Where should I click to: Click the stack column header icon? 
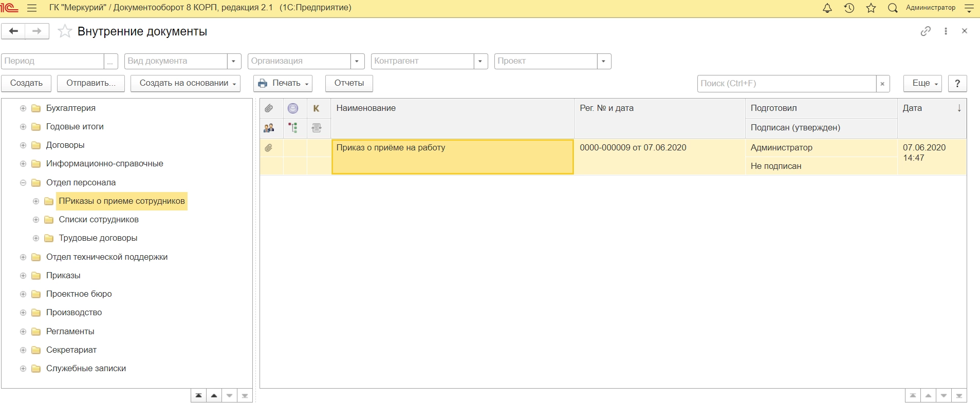click(317, 128)
